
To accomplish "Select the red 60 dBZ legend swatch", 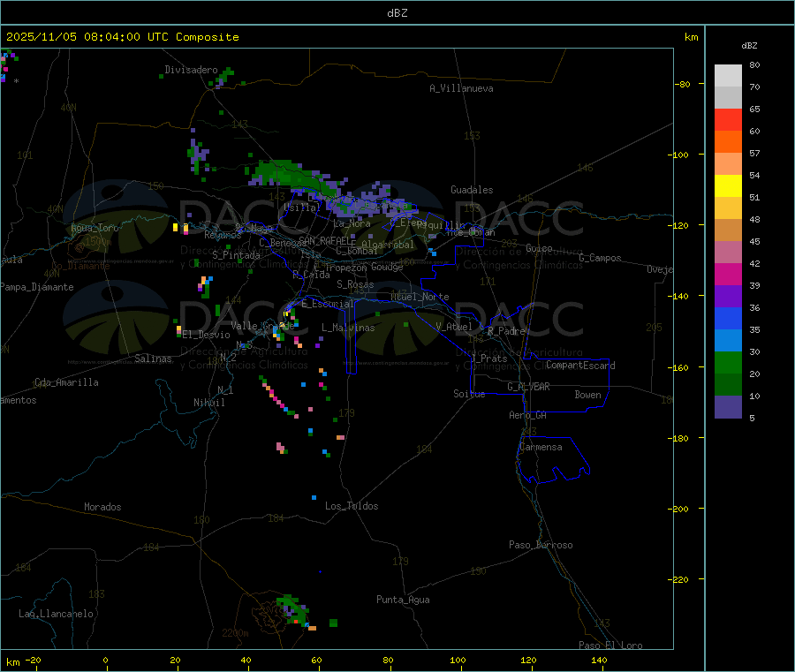I will point(728,119).
